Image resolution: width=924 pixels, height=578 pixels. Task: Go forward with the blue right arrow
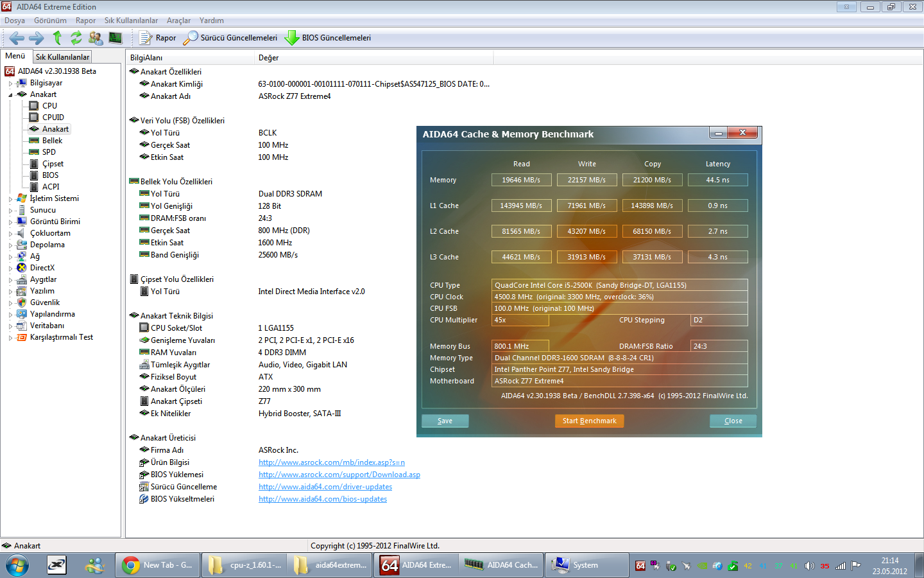click(37, 38)
